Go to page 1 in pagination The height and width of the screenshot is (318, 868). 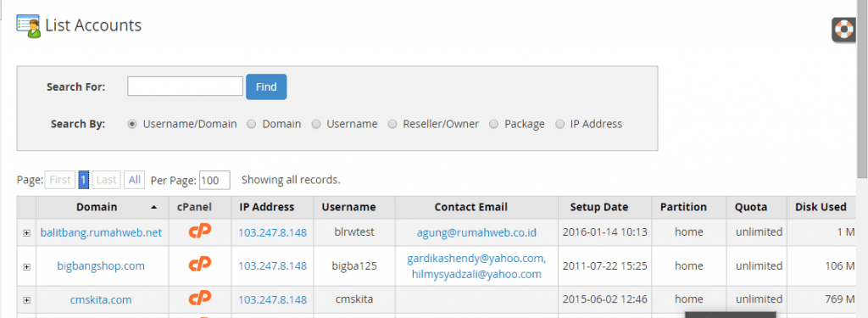84,180
